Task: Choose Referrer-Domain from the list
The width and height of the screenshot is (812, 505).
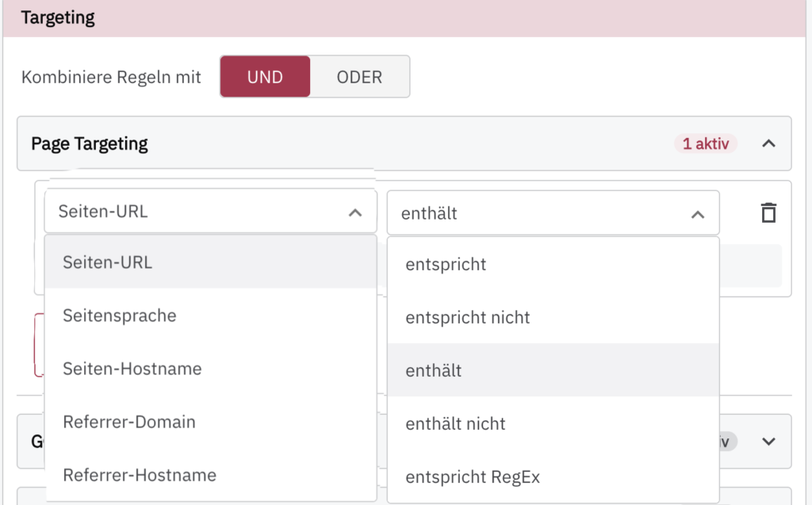Action: click(x=129, y=422)
